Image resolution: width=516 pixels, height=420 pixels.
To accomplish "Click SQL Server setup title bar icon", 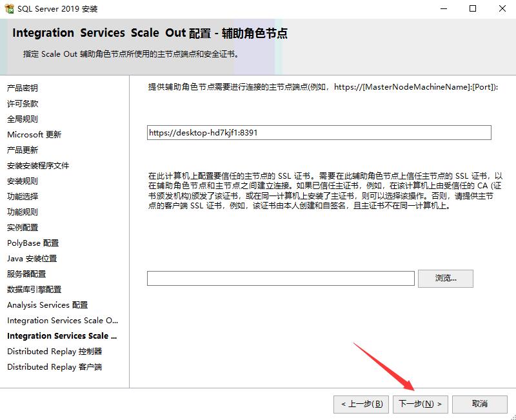I will (x=9, y=8).
